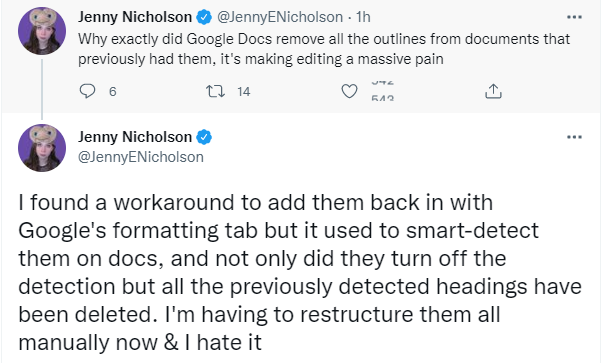Image resolution: width=612 pixels, height=363 pixels.
Task: Click the verified badge in the second tweet
Action: (204, 137)
